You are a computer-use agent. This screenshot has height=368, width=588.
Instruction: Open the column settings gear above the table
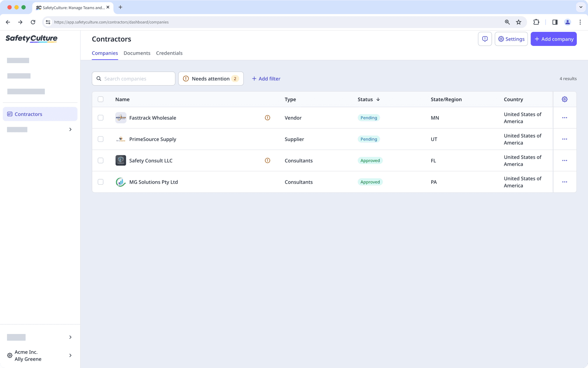(x=565, y=99)
